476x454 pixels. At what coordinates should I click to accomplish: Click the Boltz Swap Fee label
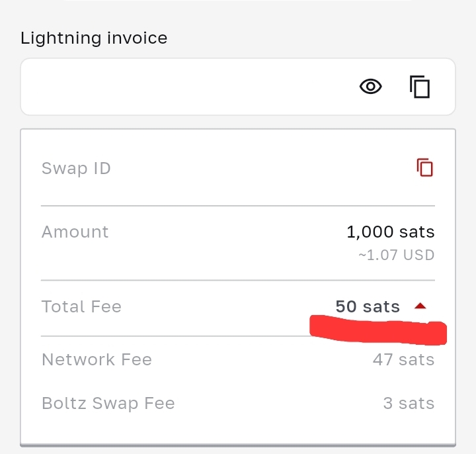(108, 403)
